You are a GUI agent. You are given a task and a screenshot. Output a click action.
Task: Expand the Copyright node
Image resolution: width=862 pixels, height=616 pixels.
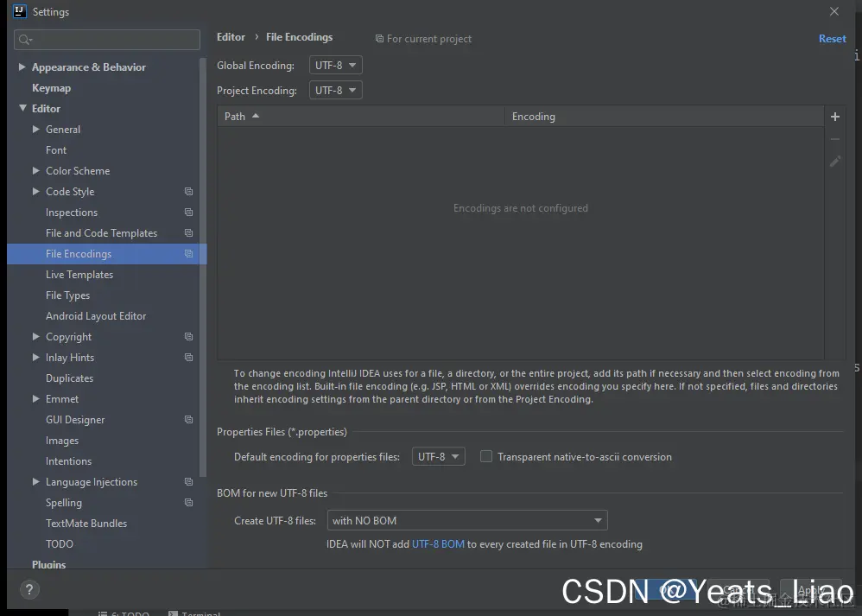click(35, 337)
